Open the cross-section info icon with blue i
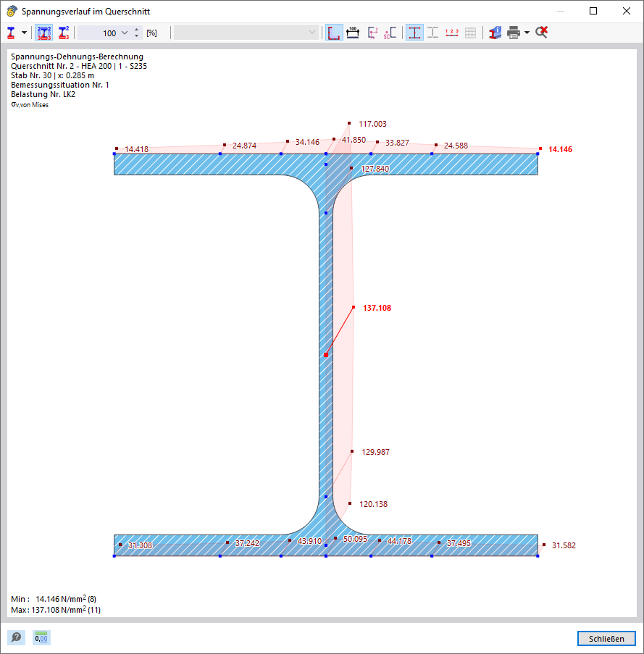The height and width of the screenshot is (654, 644). coord(495,33)
